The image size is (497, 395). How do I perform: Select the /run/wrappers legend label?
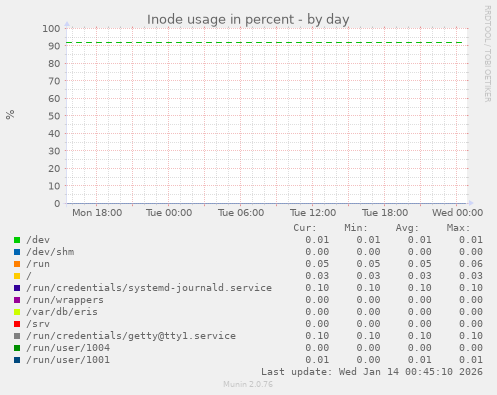(x=65, y=300)
